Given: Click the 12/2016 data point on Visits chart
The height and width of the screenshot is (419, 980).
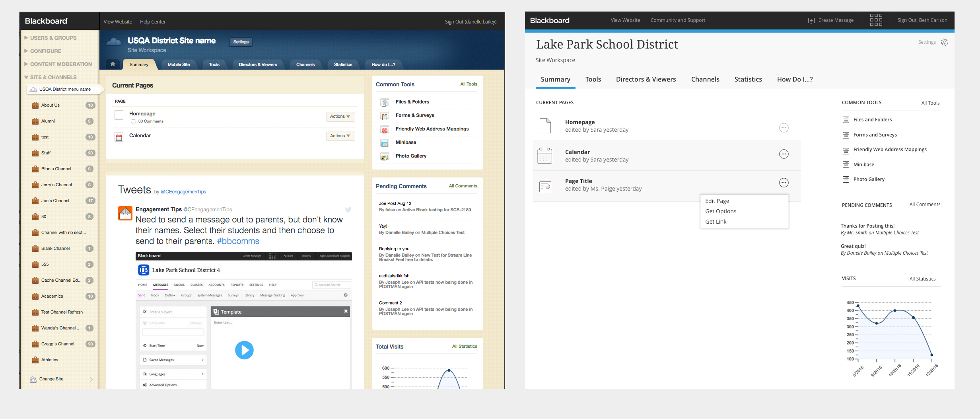Looking at the screenshot, I should pyautogui.click(x=931, y=355).
